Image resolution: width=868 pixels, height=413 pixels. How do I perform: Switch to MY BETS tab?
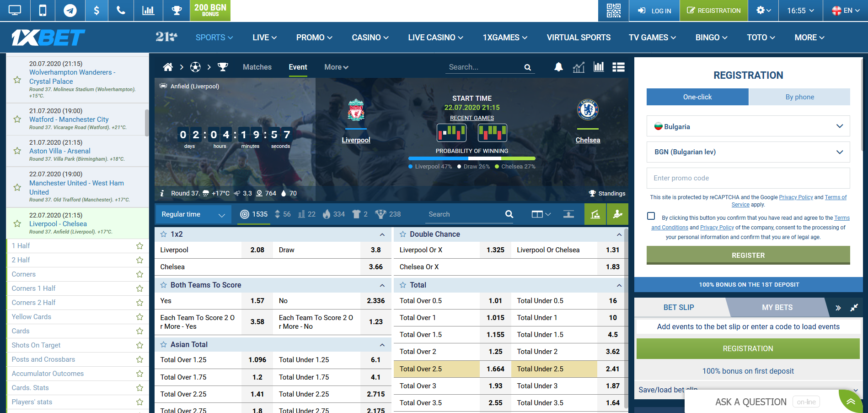(x=777, y=308)
